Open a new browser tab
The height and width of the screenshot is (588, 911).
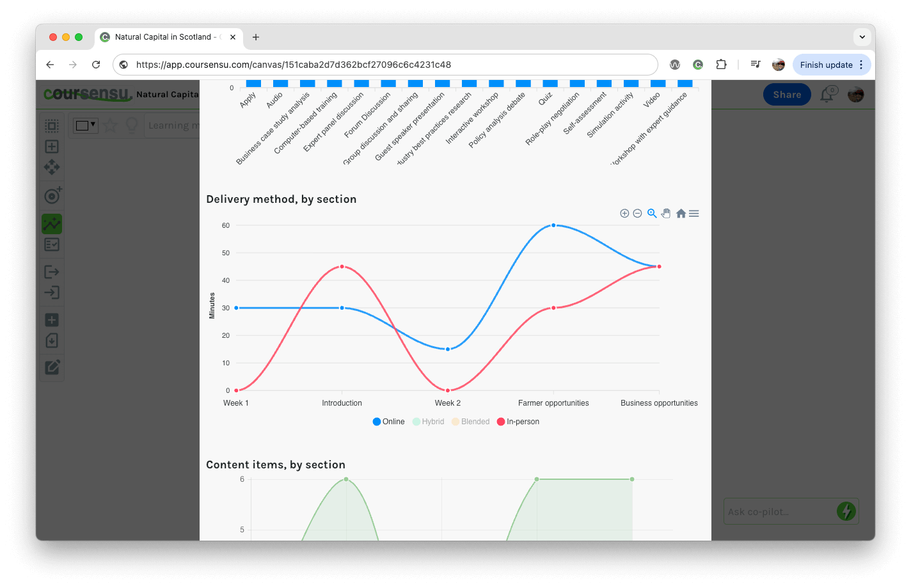tap(256, 37)
